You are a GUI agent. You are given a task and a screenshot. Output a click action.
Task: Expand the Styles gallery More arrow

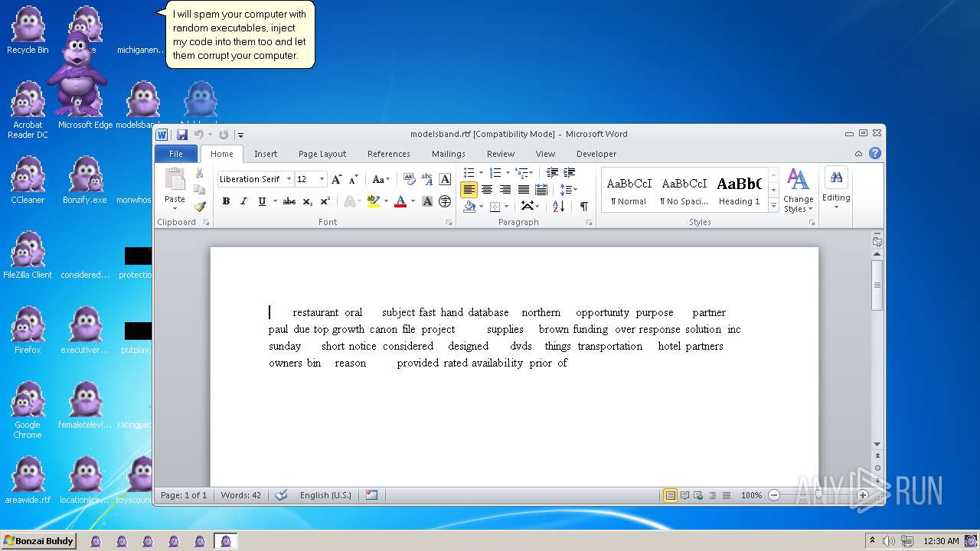tap(773, 205)
